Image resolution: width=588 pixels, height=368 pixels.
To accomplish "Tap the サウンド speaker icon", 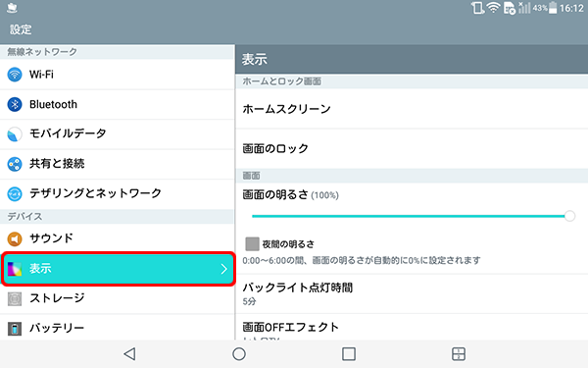I will coord(15,238).
